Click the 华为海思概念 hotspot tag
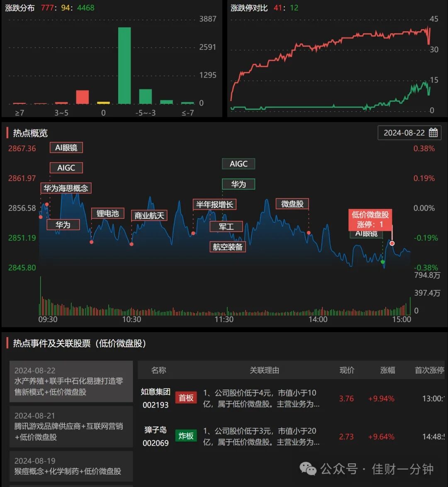The width and height of the screenshot is (448, 487). (66, 188)
